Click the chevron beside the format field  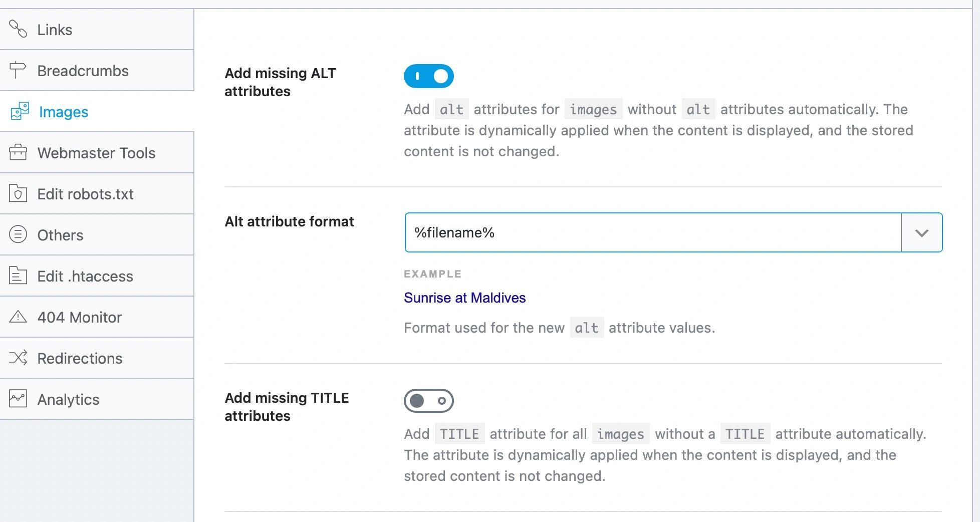point(922,232)
